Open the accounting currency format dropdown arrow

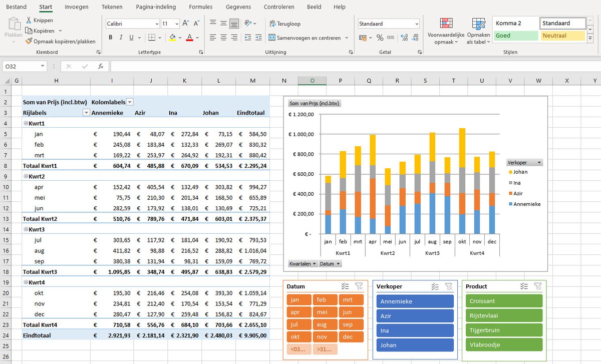click(371, 38)
